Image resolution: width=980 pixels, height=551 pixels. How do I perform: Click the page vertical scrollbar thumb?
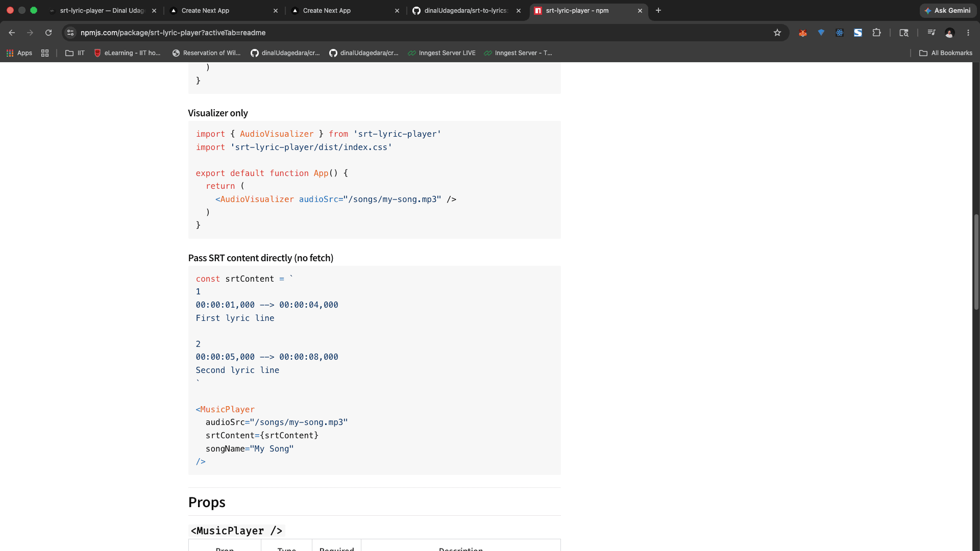point(976,262)
